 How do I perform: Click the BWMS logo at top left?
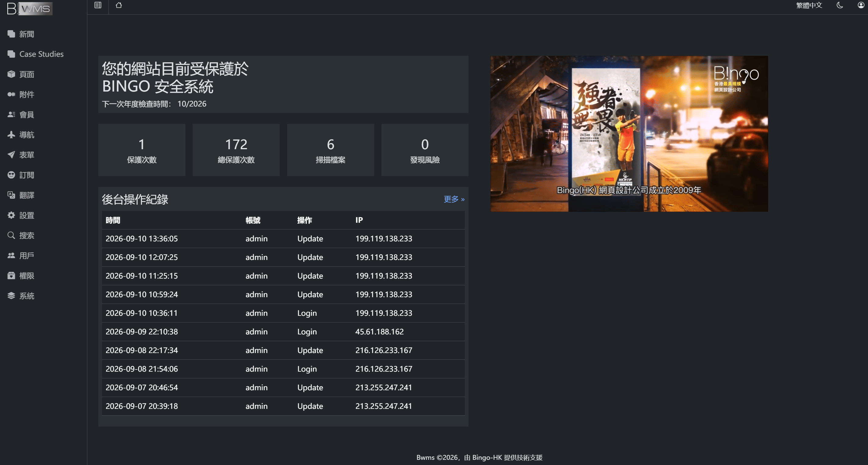point(30,9)
